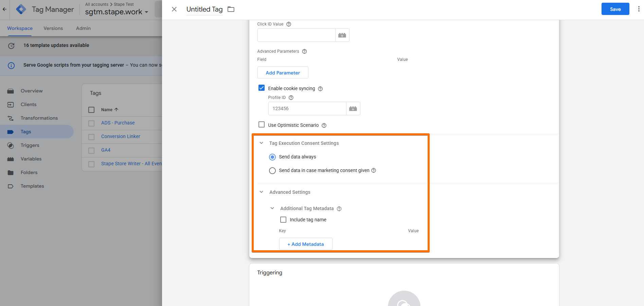The image size is (644, 306).
Task: Open the GA4 tag link
Action: tap(106, 150)
